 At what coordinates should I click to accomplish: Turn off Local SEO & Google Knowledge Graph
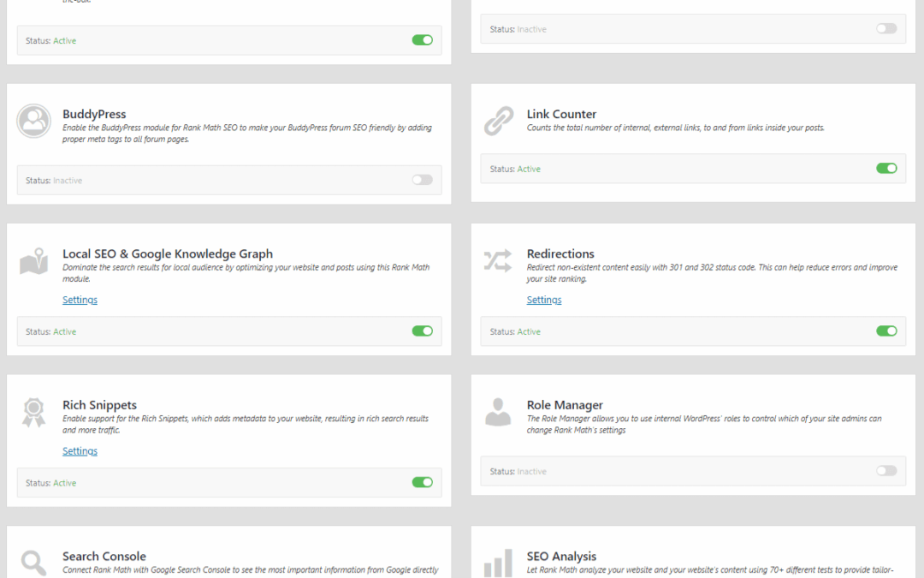pos(422,331)
